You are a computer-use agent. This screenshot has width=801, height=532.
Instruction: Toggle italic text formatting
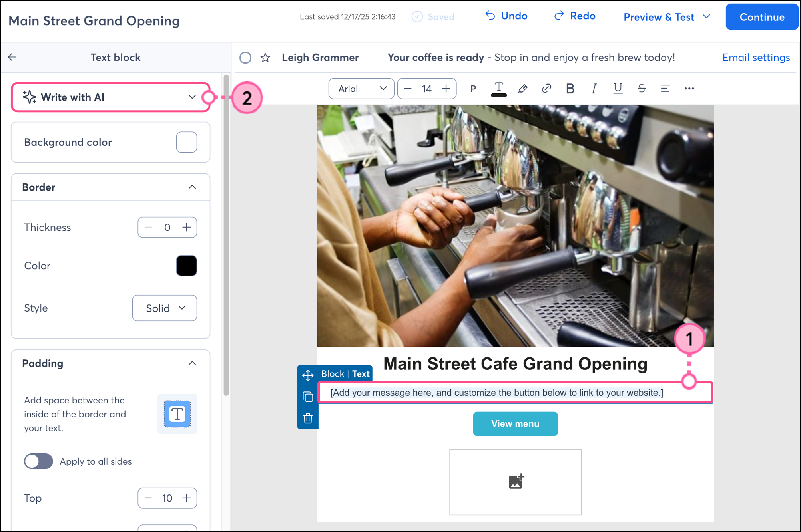(x=594, y=88)
